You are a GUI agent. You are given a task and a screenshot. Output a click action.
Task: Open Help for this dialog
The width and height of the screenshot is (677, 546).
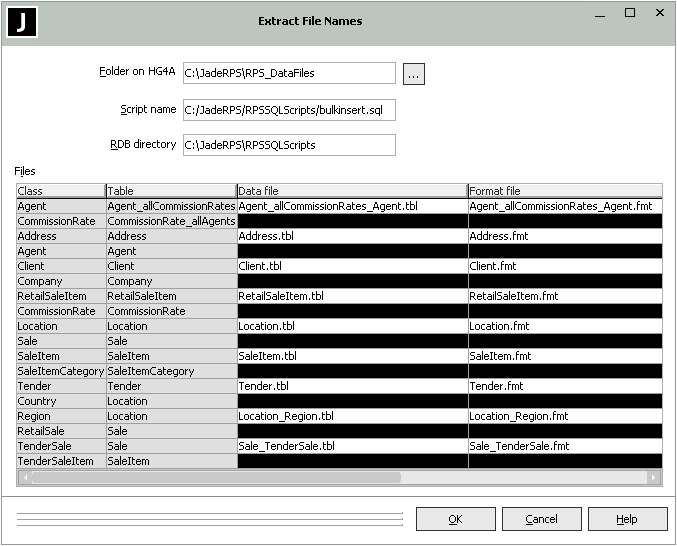point(627,519)
